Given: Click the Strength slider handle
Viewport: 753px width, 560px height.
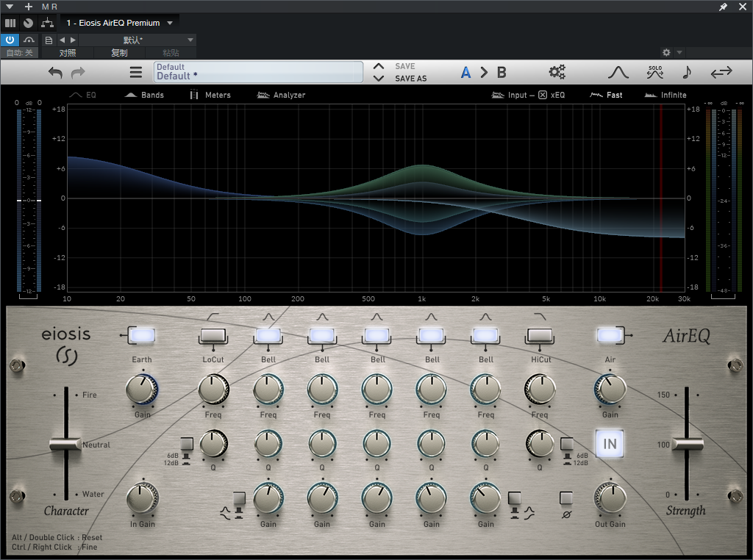Looking at the screenshot, I should [688, 443].
